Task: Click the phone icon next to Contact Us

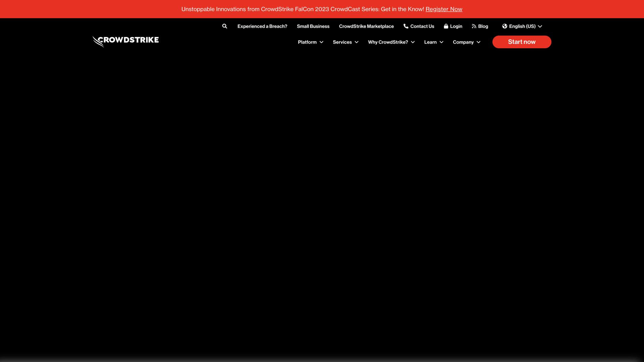Action: 406,26
